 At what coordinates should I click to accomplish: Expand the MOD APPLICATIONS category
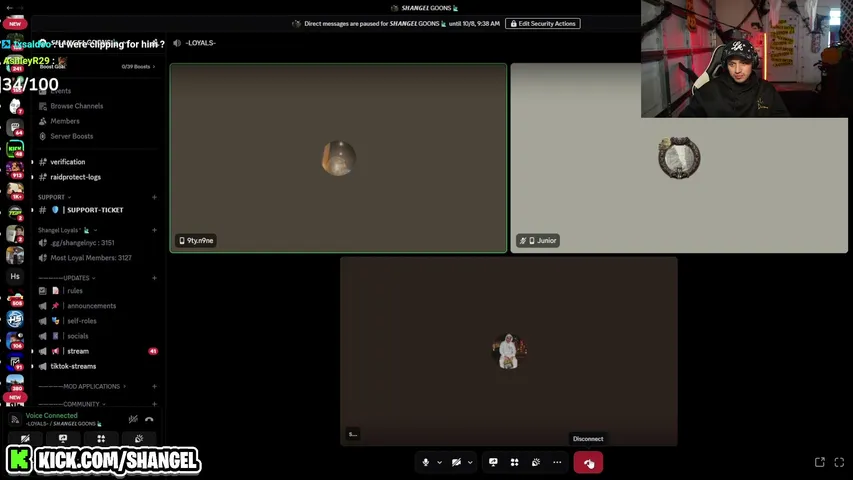[82, 386]
